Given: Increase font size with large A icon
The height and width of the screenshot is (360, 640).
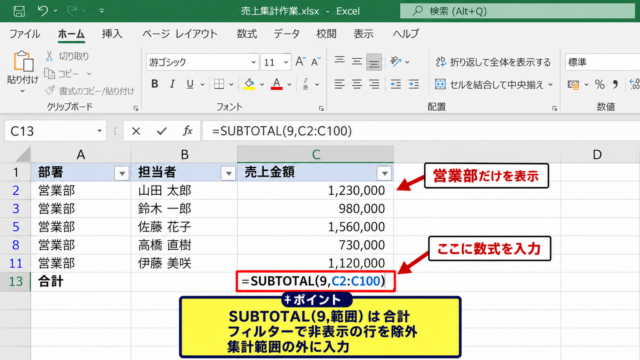Looking at the screenshot, I should (x=300, y=62).
